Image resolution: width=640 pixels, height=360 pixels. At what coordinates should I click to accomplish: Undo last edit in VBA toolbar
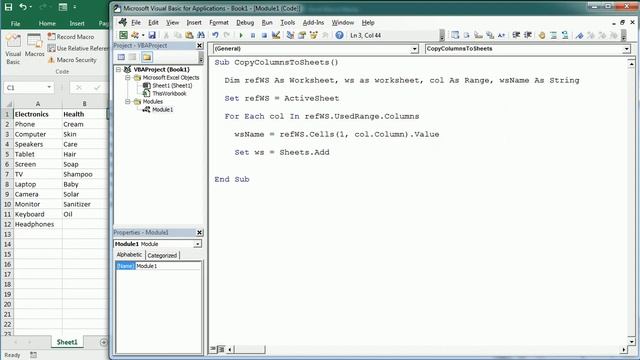215,36
